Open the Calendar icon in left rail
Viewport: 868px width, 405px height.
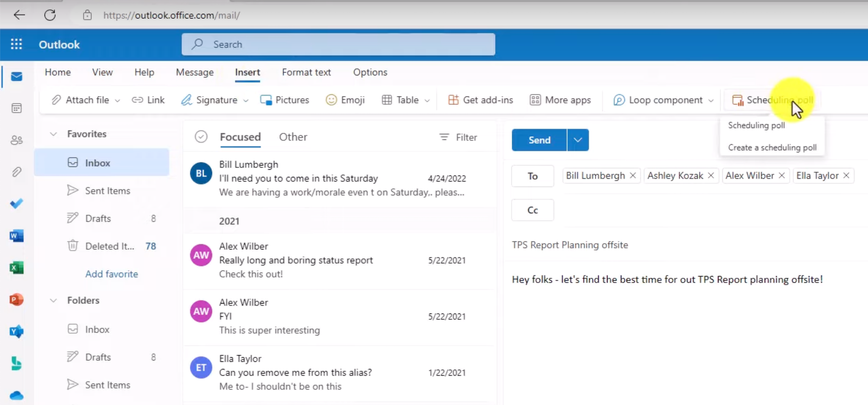17,108
